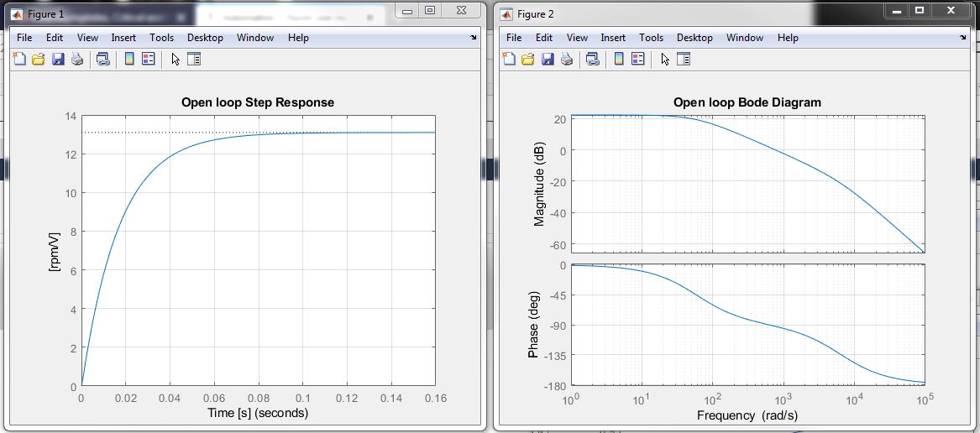Open the Help menu in Figure 1
Image resolution: width=980 pixels, height=433 pixels.
coord(298,38)
